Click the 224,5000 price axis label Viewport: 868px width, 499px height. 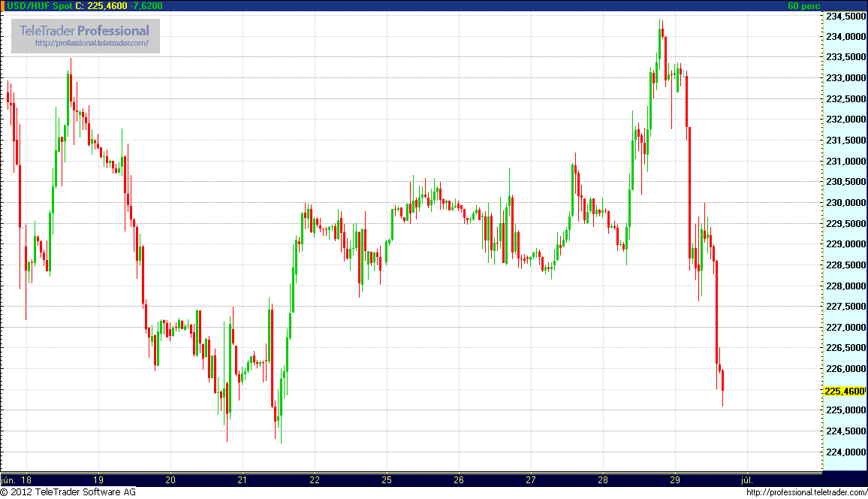pos(846,431)
